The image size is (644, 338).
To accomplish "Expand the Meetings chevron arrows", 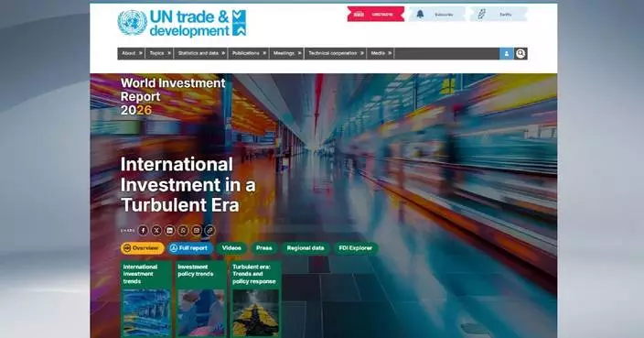I will pos(300,53).
